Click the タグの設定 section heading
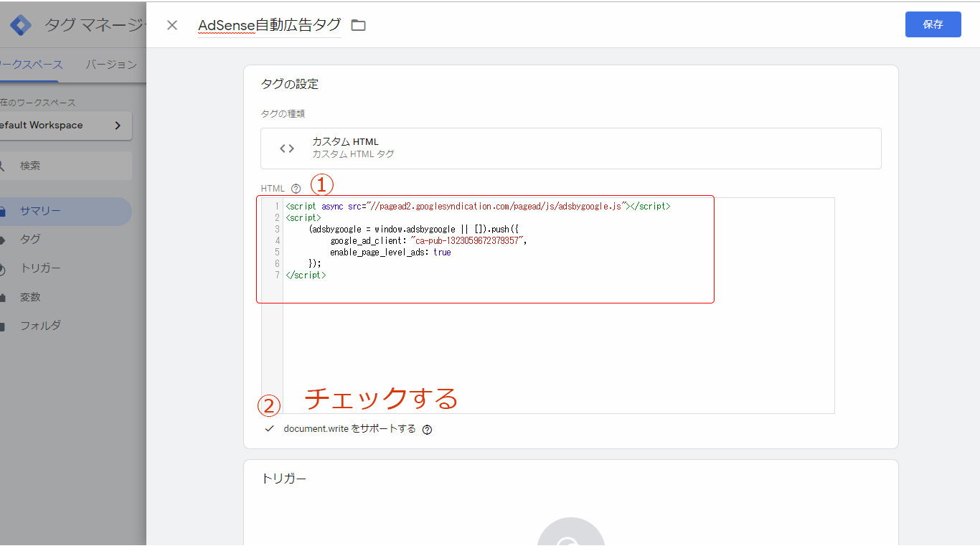The height and width of the screenshot is (551, 980). (x=289, y=84)
